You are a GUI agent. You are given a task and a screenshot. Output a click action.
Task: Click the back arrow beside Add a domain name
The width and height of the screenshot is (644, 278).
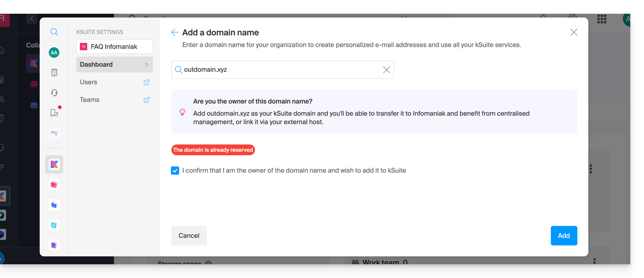tap(175, 33)
